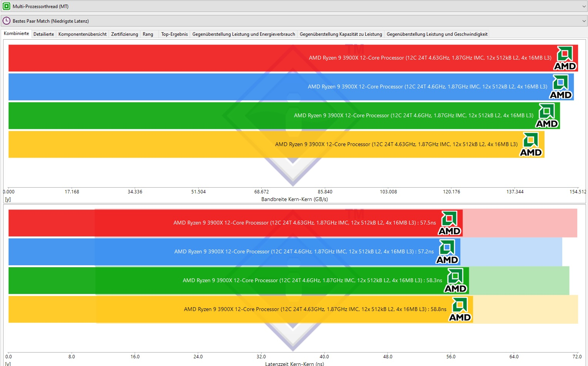Click the 40.0 latency axis value
This screenshot has width=588, height=366.
[324, 356]
